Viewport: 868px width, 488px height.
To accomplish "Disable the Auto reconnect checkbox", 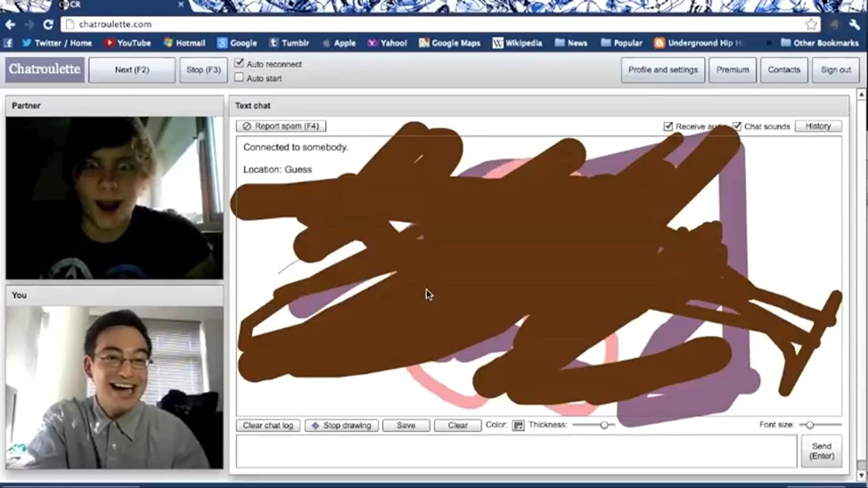I will click(x=239, y=63).
